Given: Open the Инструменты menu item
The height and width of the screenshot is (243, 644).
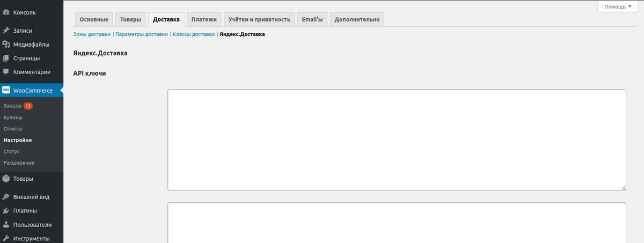Looking at the screenshot, I should pyautogui.click(x=32, y=238).
